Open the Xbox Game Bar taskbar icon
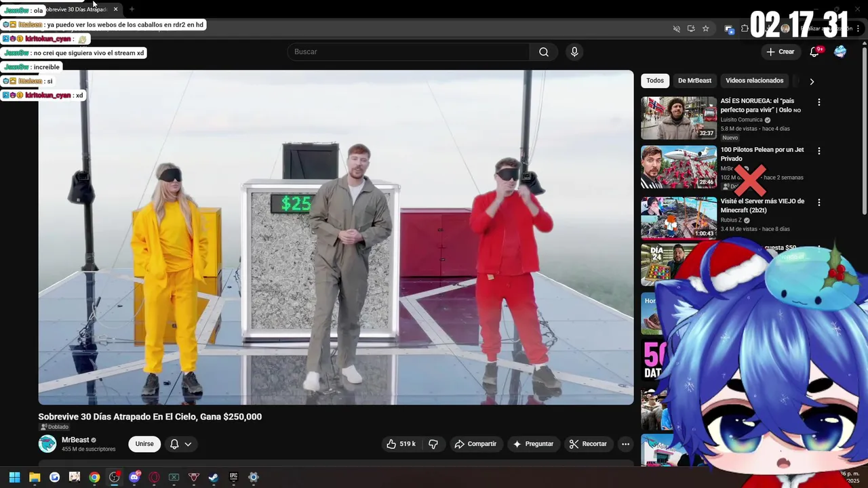The height and width of the screenshot is (488, 868). 174,477
